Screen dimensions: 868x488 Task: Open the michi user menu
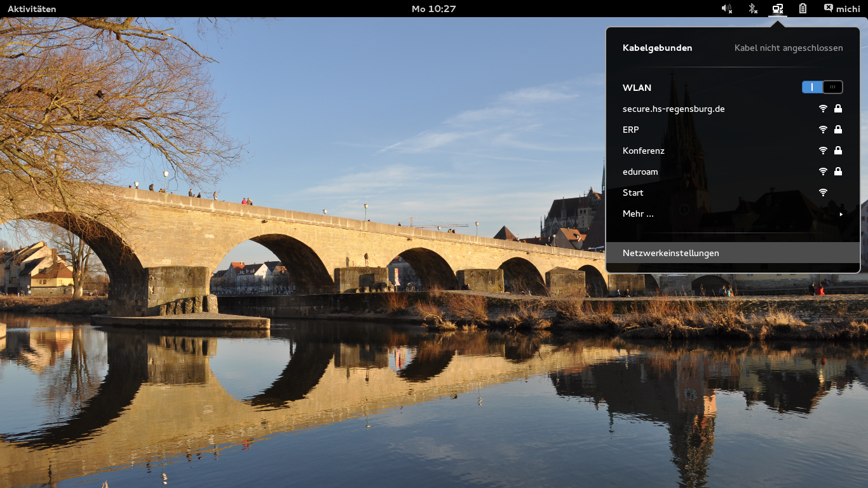[x=848, y=9]
